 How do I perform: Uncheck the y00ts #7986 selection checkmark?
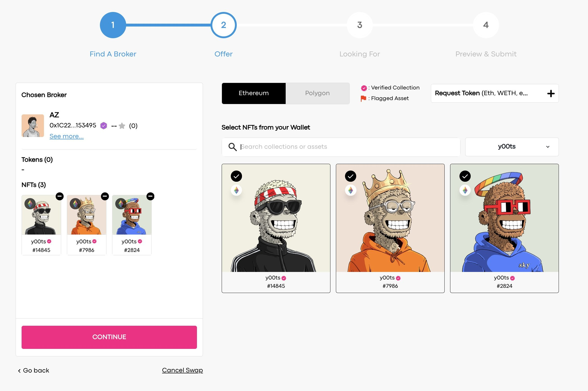coord(350,176)
